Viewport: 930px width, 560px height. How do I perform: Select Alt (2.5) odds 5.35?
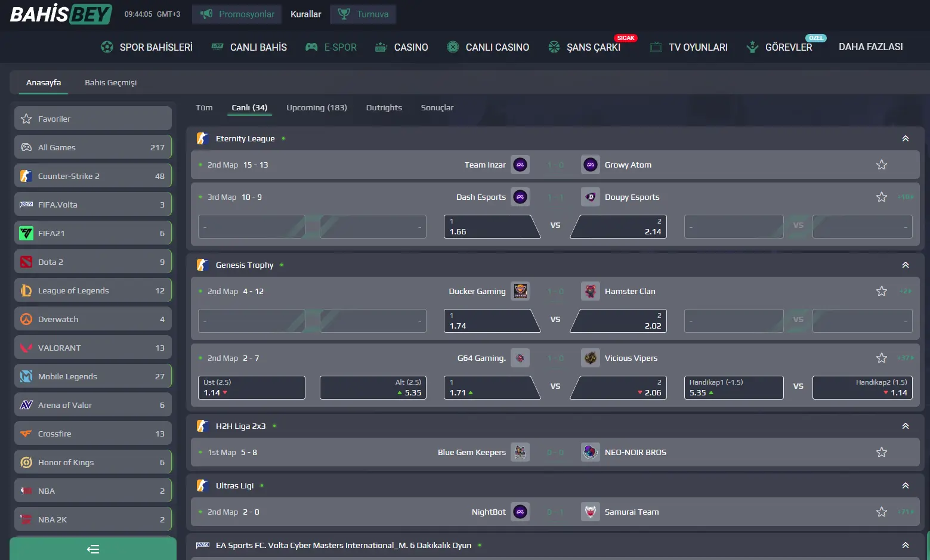click(x=373, y=388)
